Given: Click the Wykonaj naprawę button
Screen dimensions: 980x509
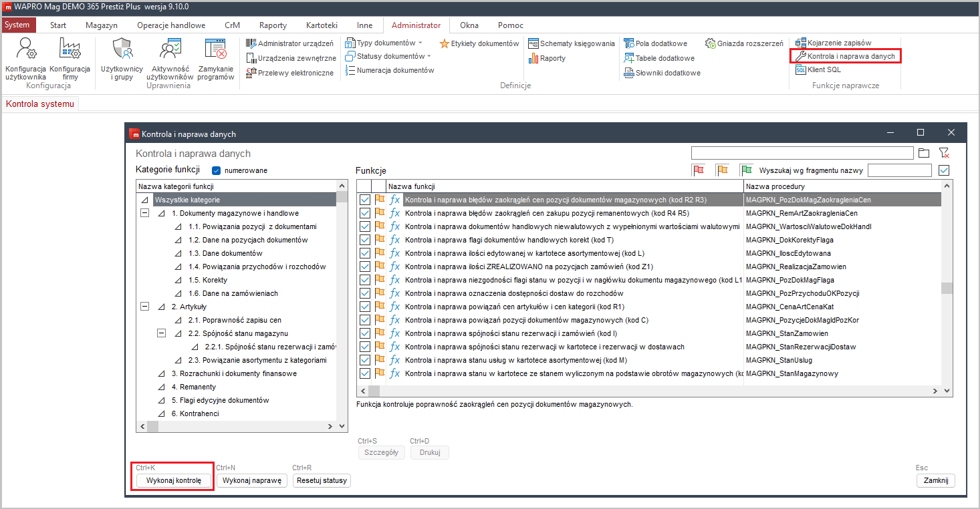Looking at the screenshot, I should point(253,480).
